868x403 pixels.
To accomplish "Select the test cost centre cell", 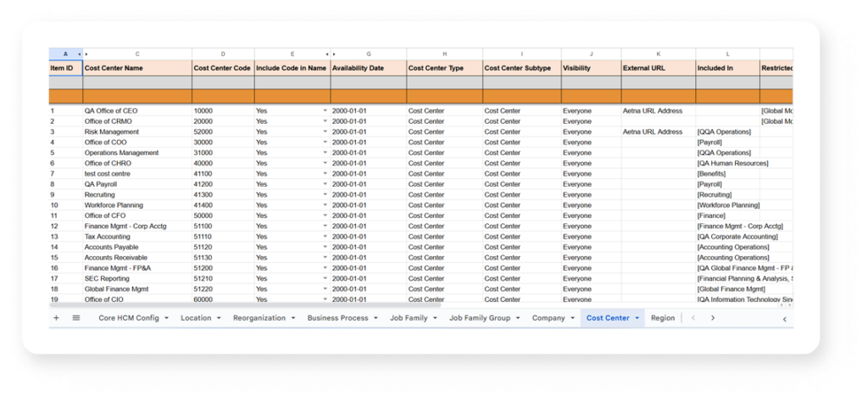I will click(x=137, y=174).
